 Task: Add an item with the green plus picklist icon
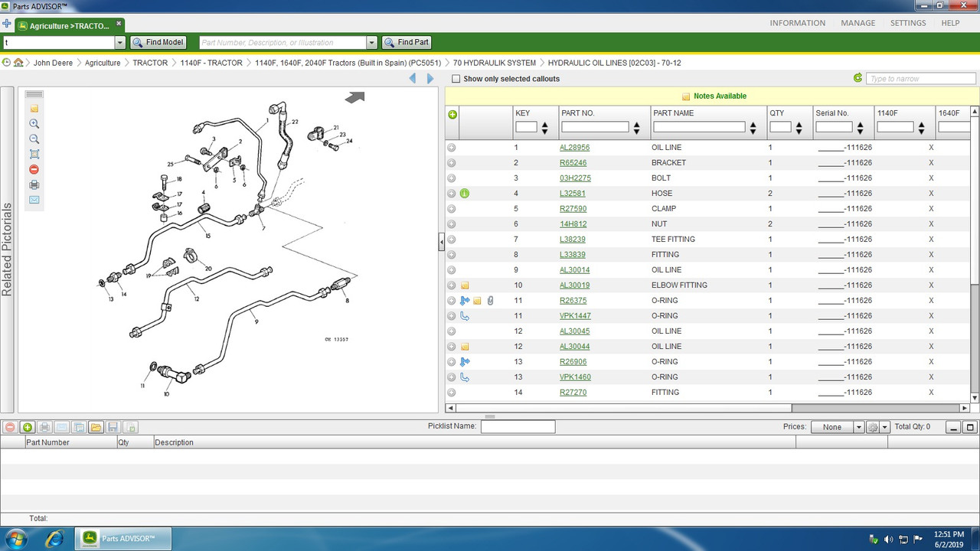[27, 427]
